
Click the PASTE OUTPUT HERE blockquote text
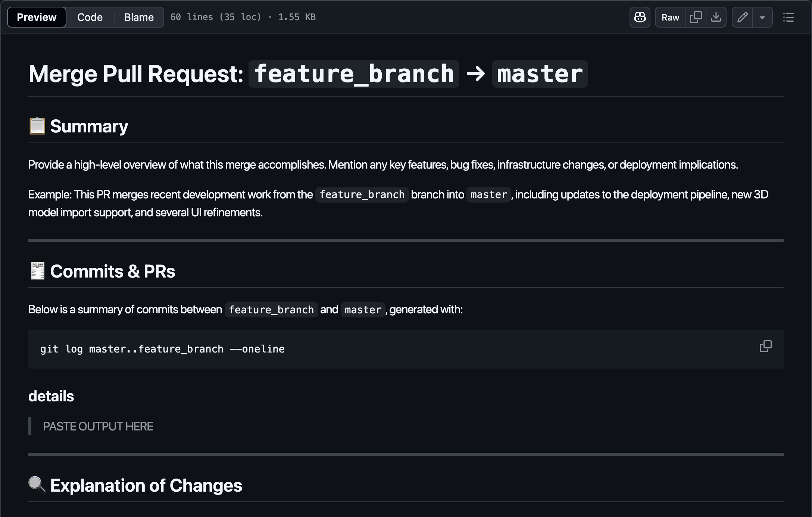coord(98,426)
